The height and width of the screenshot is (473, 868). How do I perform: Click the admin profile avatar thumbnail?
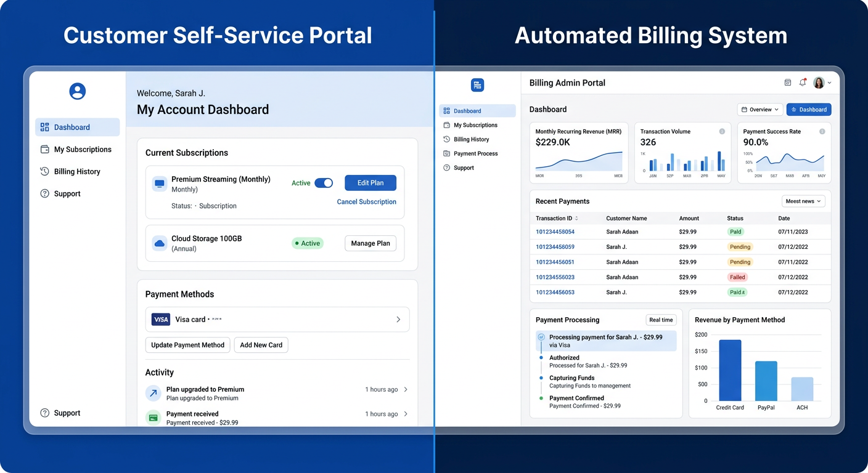pos(819,82)
